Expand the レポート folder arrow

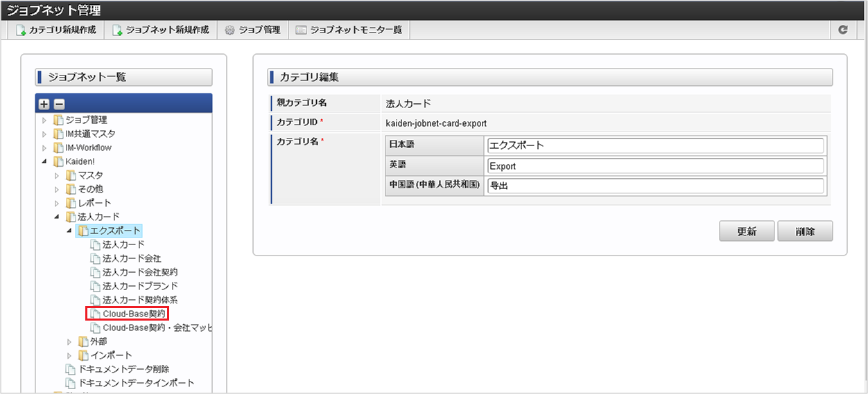point(58,203)
